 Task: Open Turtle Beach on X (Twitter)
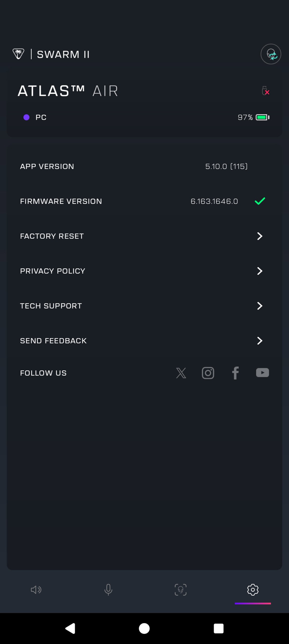(x=181, y=373)
